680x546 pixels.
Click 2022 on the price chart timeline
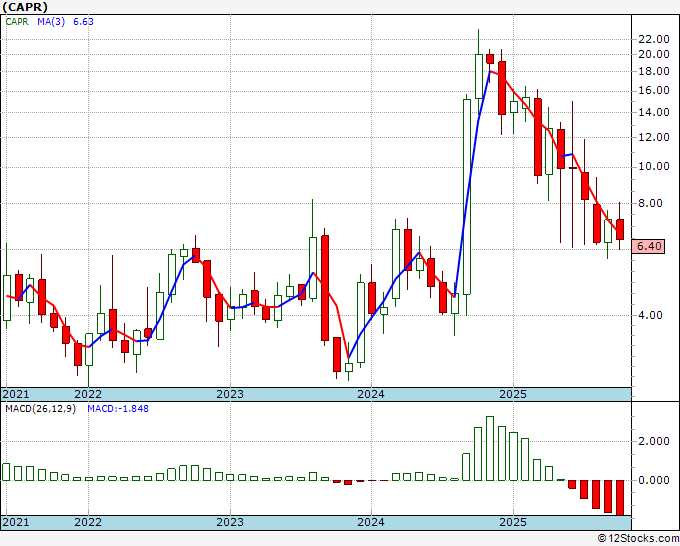coord(88,394)
